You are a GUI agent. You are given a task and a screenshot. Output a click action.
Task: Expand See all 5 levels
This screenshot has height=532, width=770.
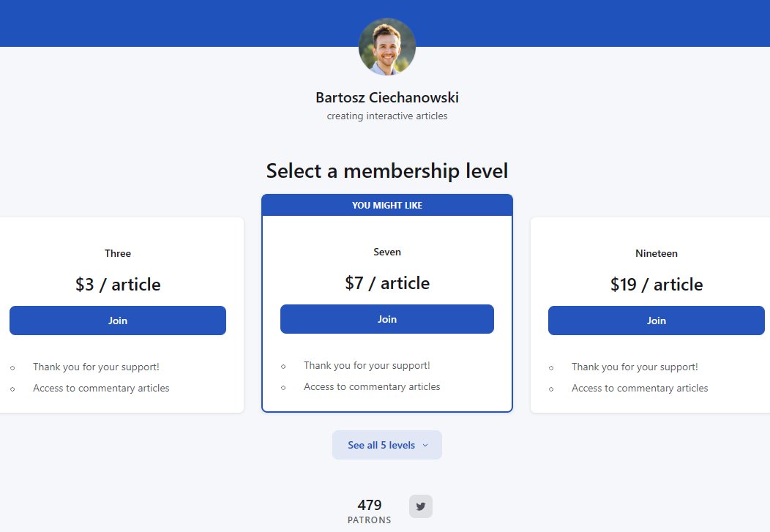pyautogui.click(x=381, y=445)
